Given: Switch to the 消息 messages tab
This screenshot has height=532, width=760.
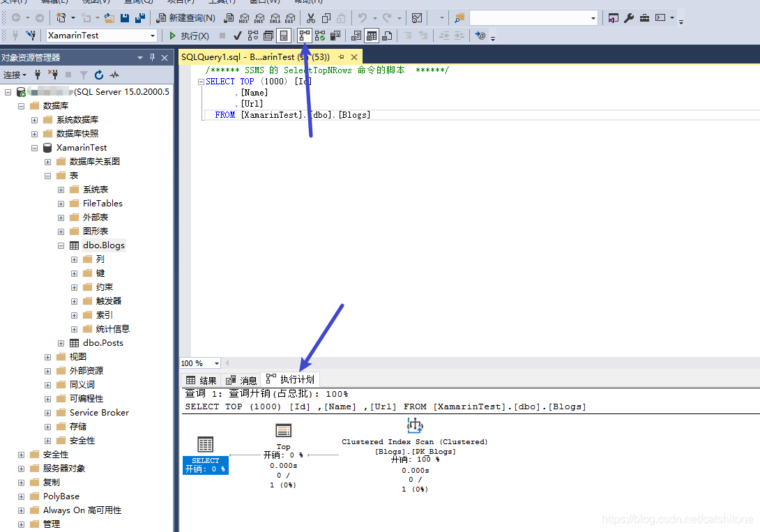Looking at the screenshot, I should 241,380.
